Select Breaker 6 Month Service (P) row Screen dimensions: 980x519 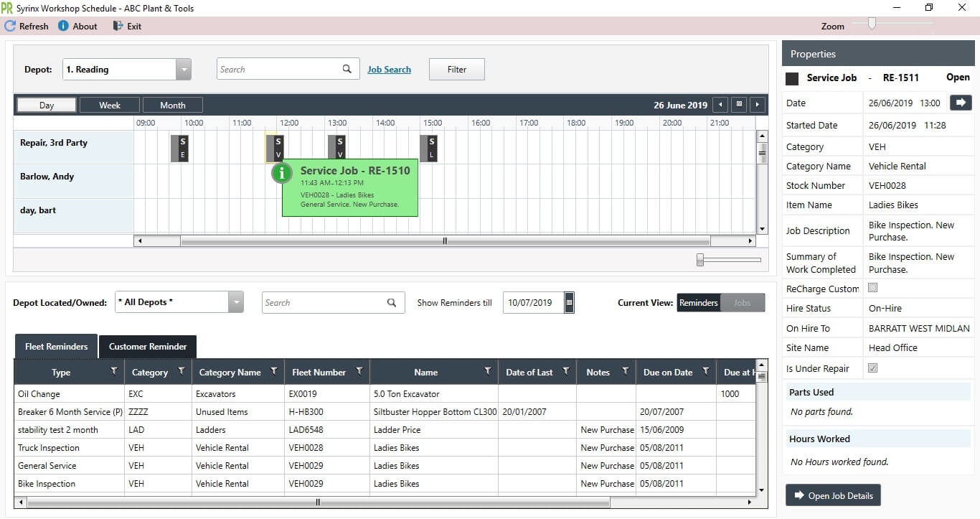coord(386,411)
